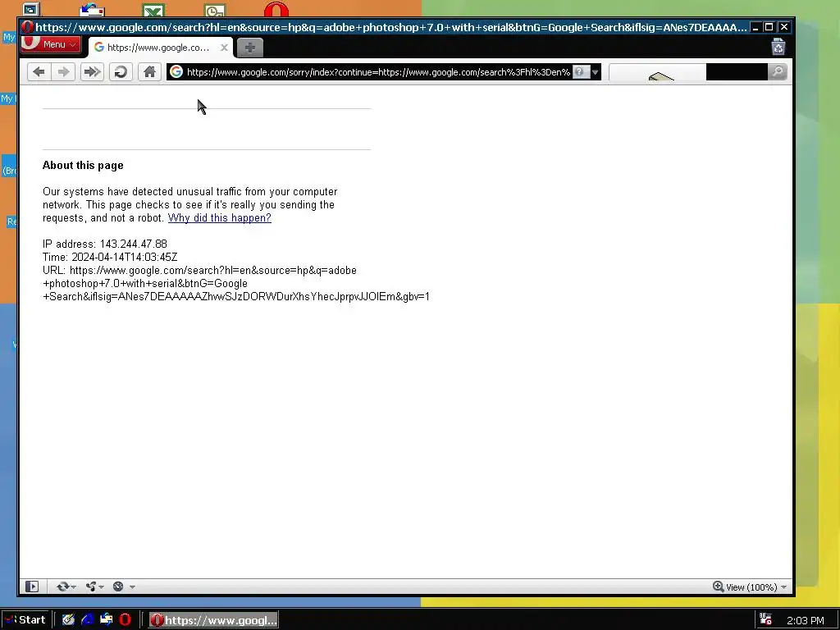Launch Internet Explorer from quick launch

pyautogui.click(x=87, y=620)
